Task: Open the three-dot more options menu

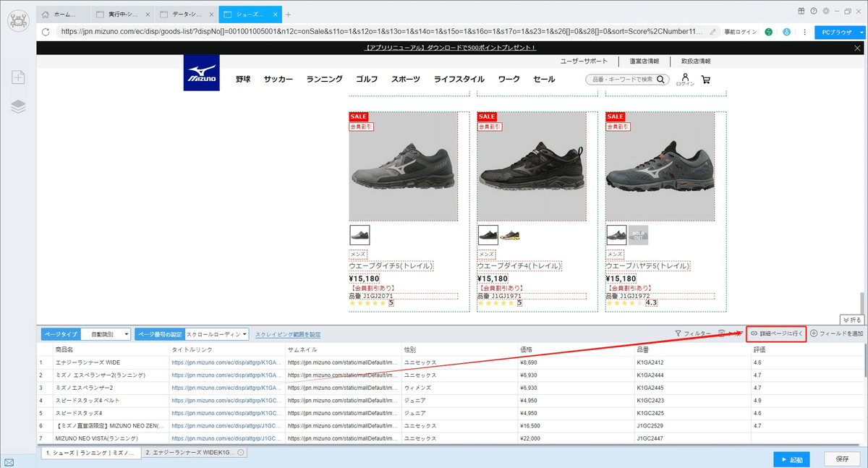Action: (804, 32)
